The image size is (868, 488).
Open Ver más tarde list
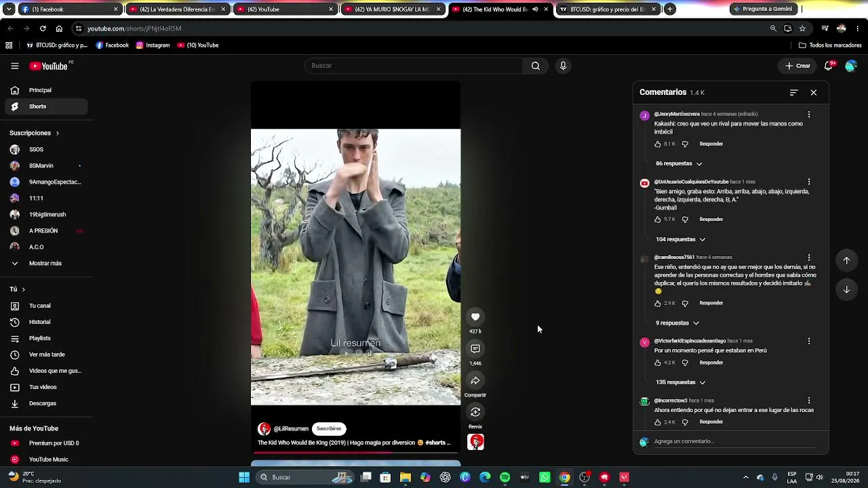pos(46,354)
